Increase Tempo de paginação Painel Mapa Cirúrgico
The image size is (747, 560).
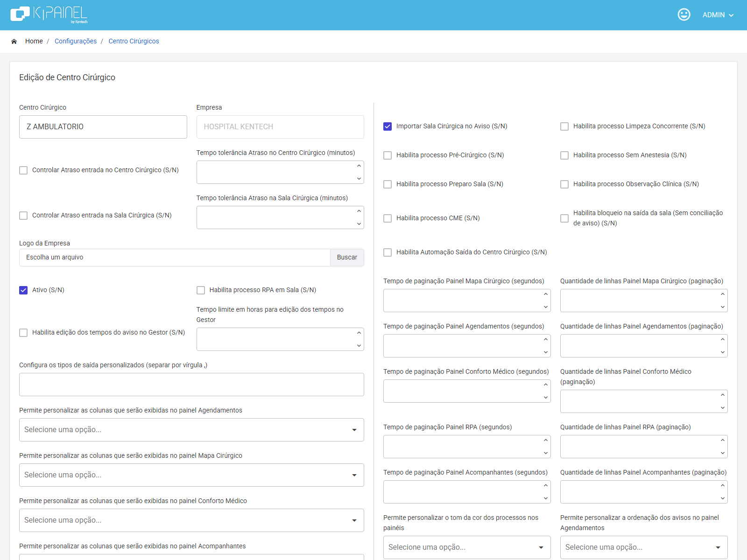tap(545, 294)
